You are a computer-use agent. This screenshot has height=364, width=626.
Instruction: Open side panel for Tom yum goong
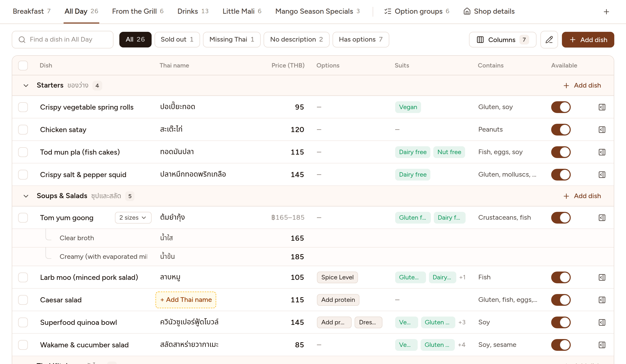(602, 218)
